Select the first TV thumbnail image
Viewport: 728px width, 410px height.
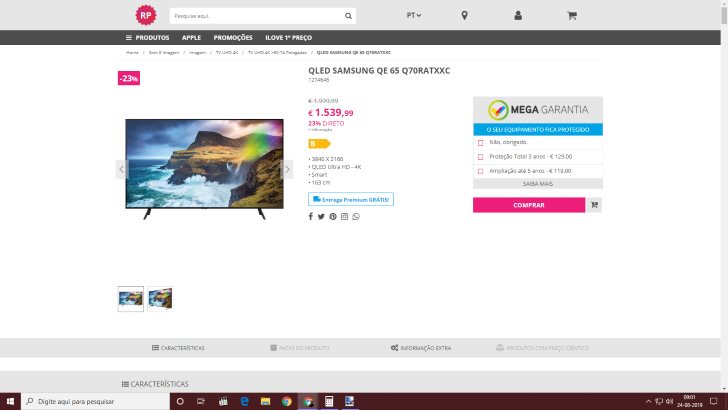pos(131,299)
